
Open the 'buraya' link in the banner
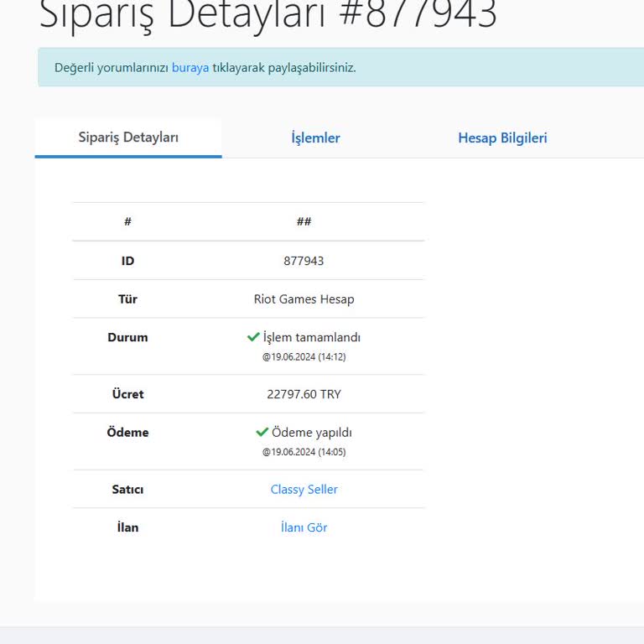190,68
